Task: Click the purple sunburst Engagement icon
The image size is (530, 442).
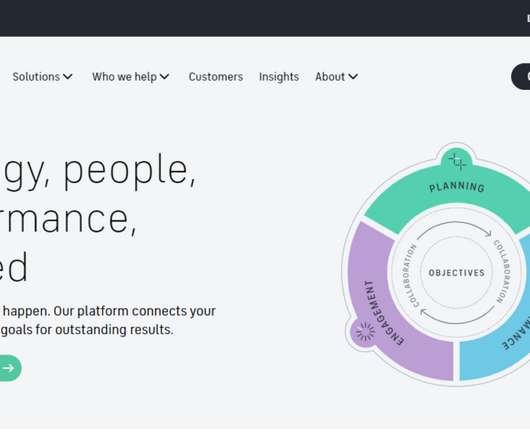Action: [365, 331]
